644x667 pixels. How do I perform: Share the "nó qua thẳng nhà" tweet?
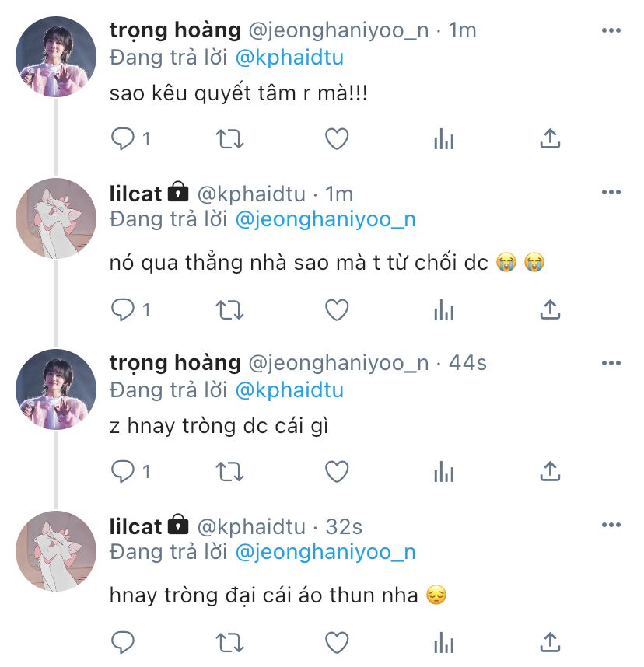coord(550,309)
